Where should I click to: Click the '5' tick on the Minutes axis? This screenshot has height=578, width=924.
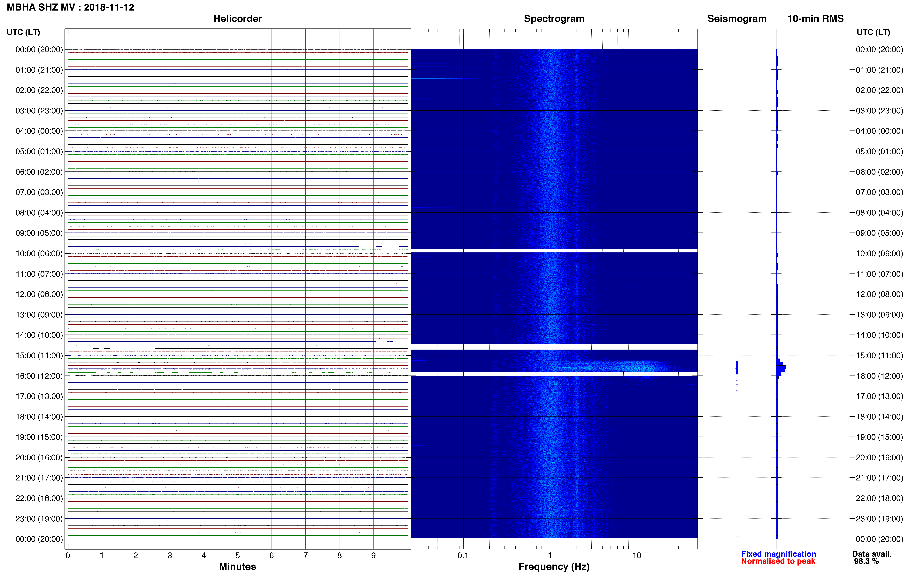238,556
